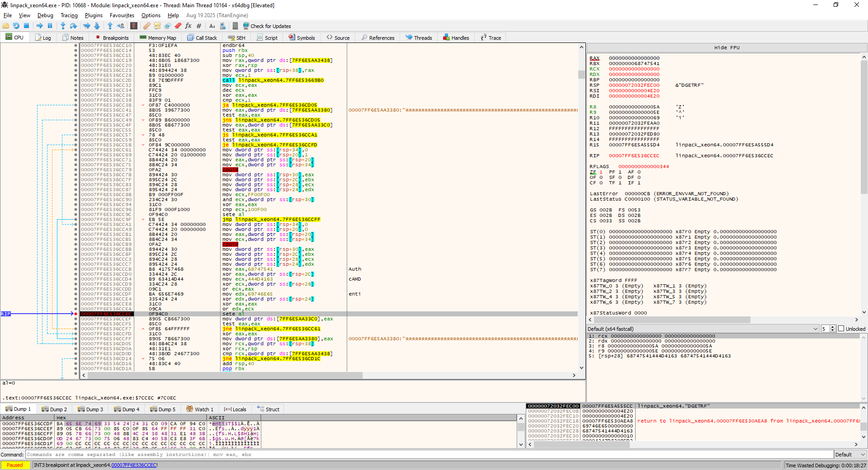Screen dimensions: 868x470
Task: Select the RIP register value
Action: click(634, 155)
